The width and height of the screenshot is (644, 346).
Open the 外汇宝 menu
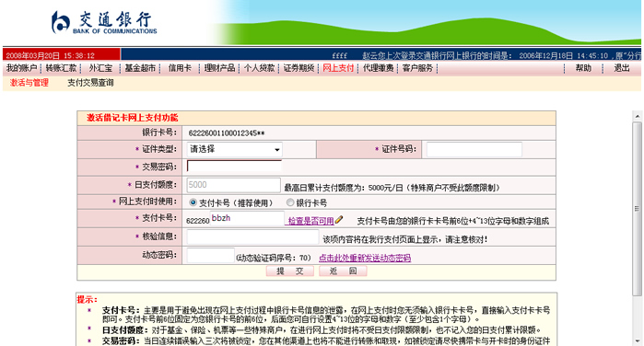coord(100,68)
